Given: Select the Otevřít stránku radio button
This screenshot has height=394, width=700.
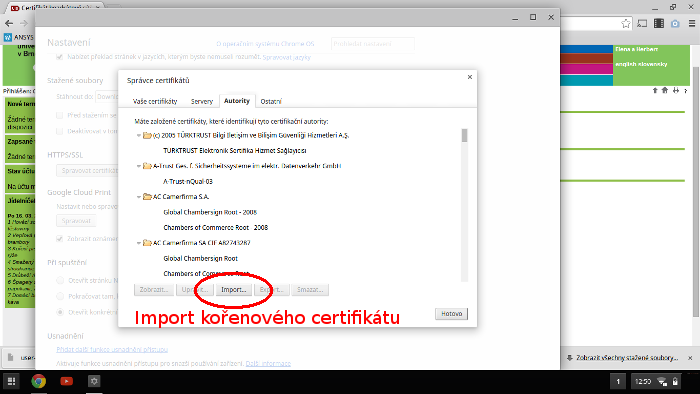Looking at the screenshot, I should point(60,281).
